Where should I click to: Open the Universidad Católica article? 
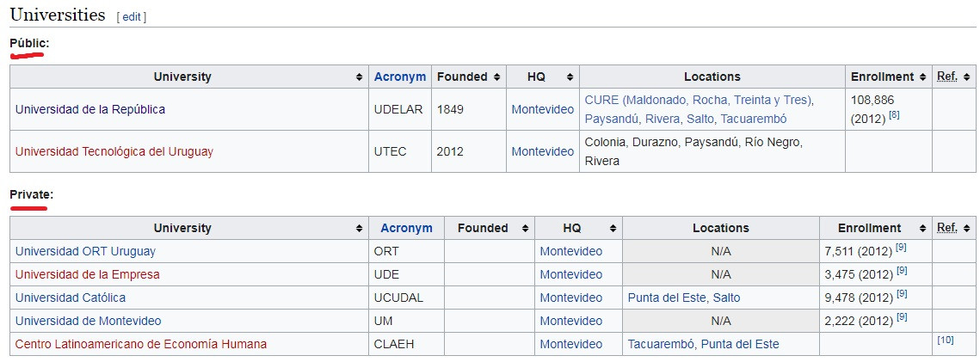[71, 298]
